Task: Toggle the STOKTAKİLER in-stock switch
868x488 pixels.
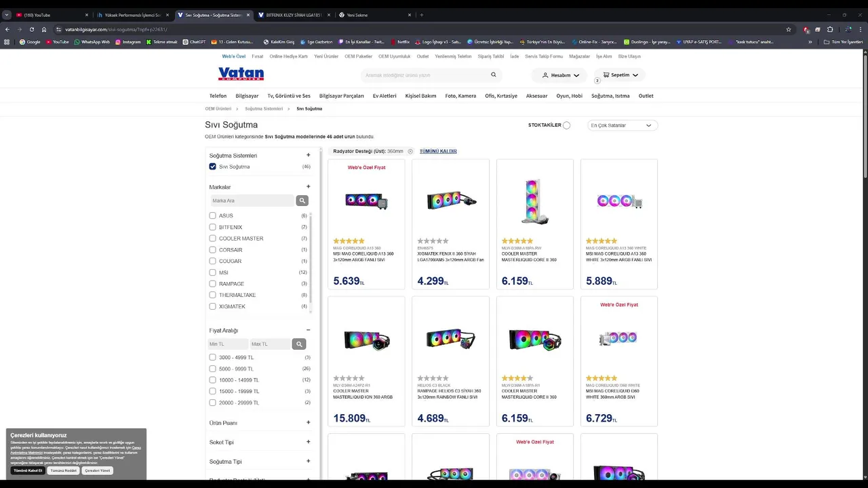Action: pyautogui.click(x=566, y=125)
